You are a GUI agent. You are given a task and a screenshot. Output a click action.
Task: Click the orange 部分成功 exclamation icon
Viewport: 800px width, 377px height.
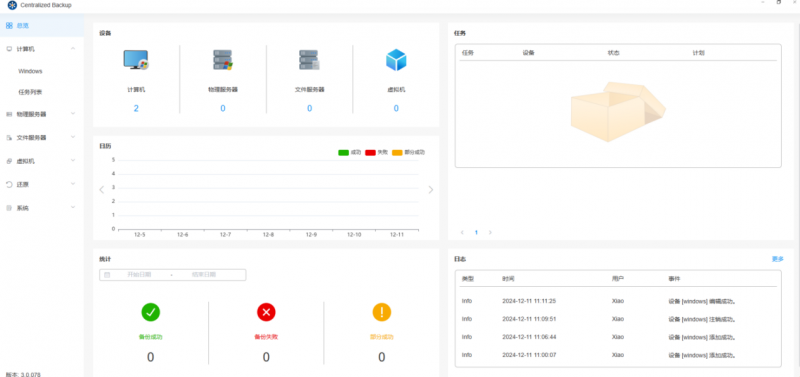[382, 312]
